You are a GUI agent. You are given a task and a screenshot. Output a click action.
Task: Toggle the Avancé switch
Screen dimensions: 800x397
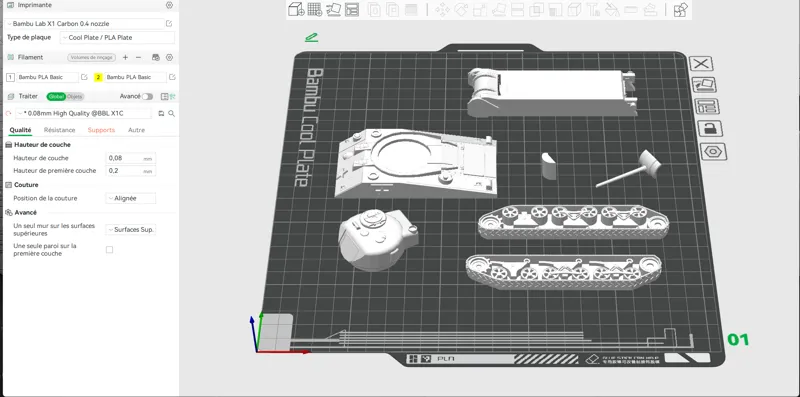coord(147,96)
